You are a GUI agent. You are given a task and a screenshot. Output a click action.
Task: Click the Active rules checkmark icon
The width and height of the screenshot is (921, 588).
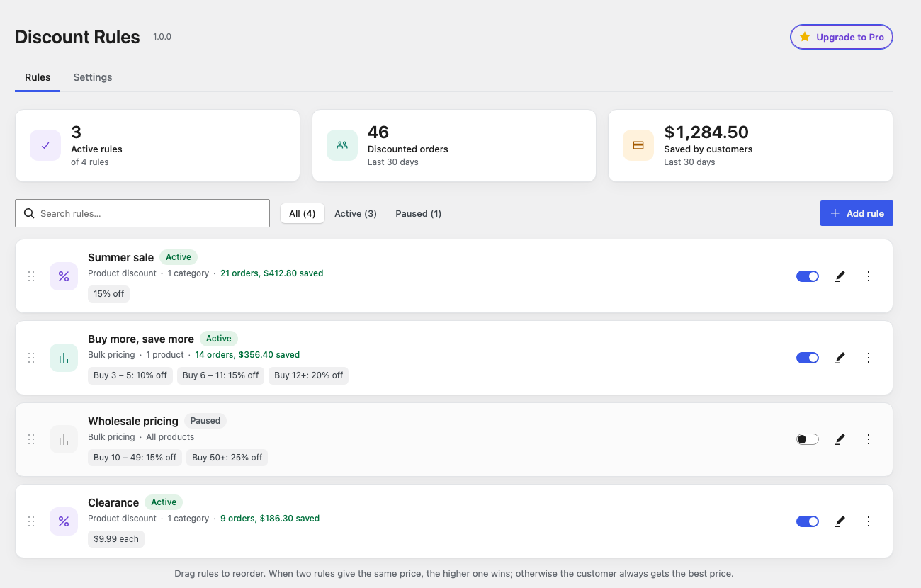[x=45, y=145]
